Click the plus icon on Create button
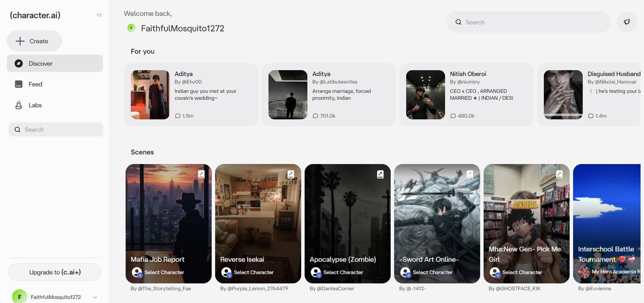 pyautogui.click(x=20, y=41)
